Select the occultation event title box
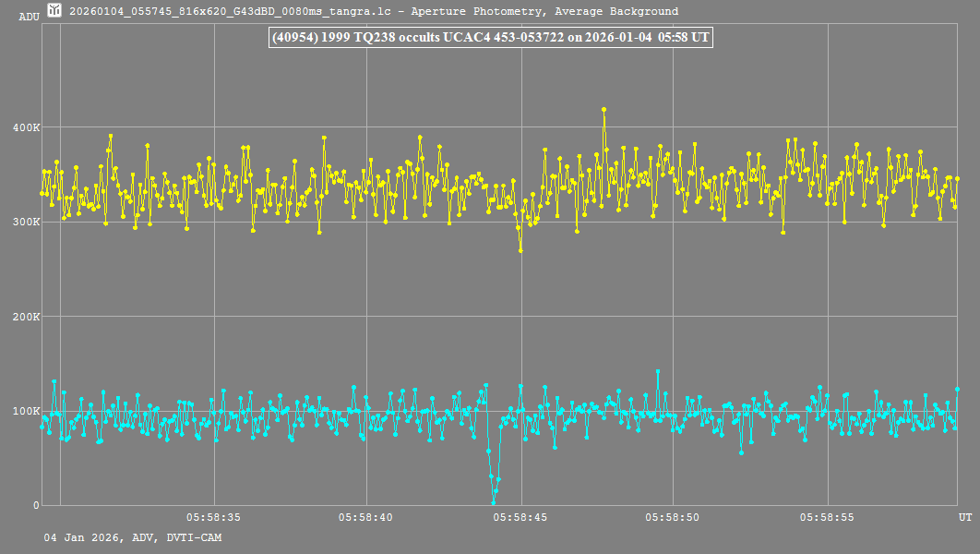This screenshot has width=980, height=554. tap(489, 38)
